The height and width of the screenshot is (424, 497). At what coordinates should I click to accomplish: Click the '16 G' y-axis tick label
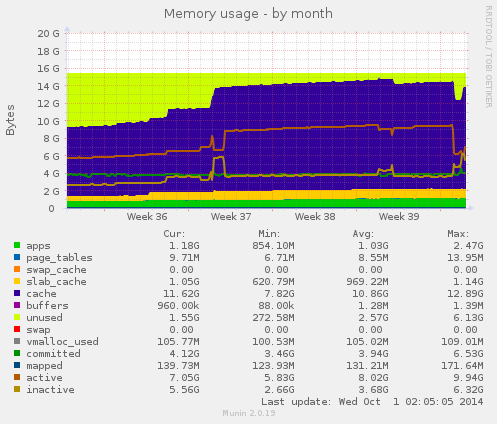pyautogui.click(x=48, y=69)
